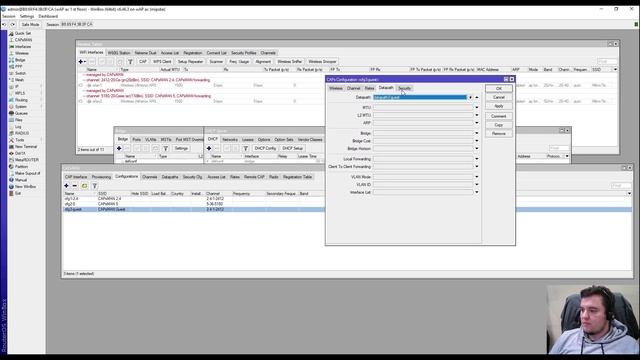Open Bridge from the sidebar
This screenshot has height=360, width=640.
20,60
